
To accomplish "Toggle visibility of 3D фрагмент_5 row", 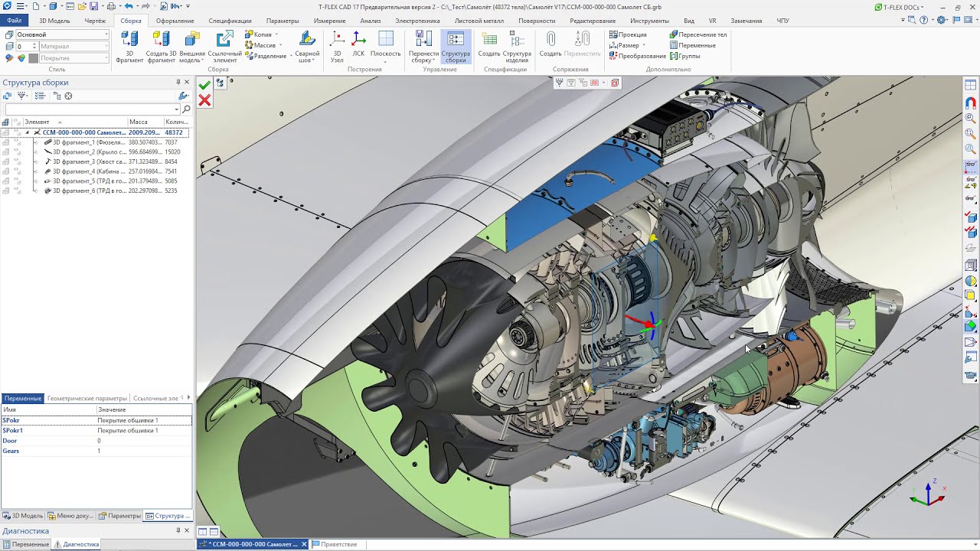I will click(x=6, y=181).
